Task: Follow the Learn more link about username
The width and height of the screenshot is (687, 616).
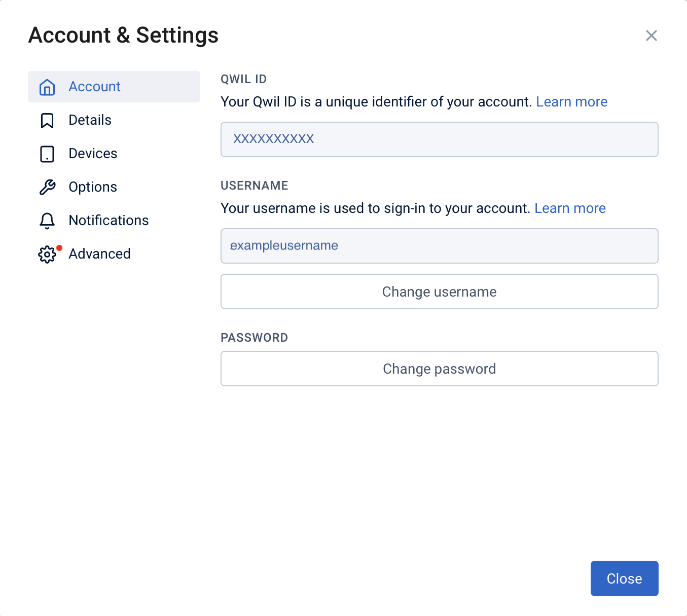Action: pyautogui.click(x=570, y=208)
